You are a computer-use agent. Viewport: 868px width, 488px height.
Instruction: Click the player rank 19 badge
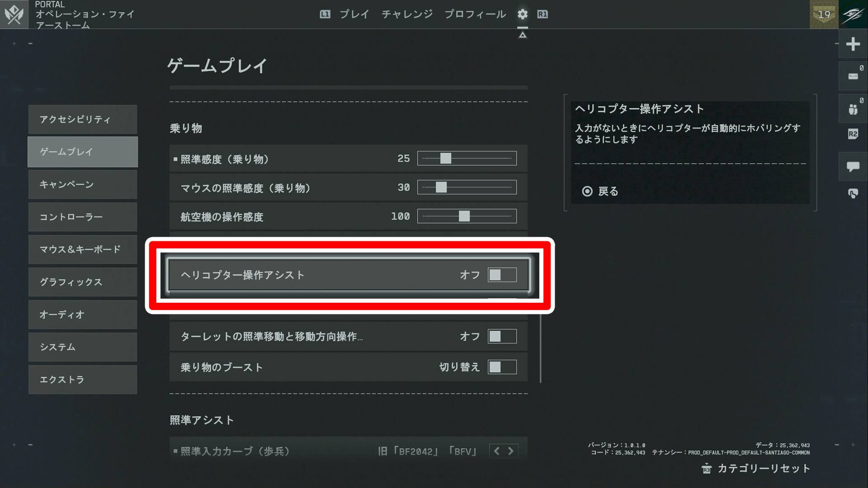pyautogui.click(x=824, y=14)
